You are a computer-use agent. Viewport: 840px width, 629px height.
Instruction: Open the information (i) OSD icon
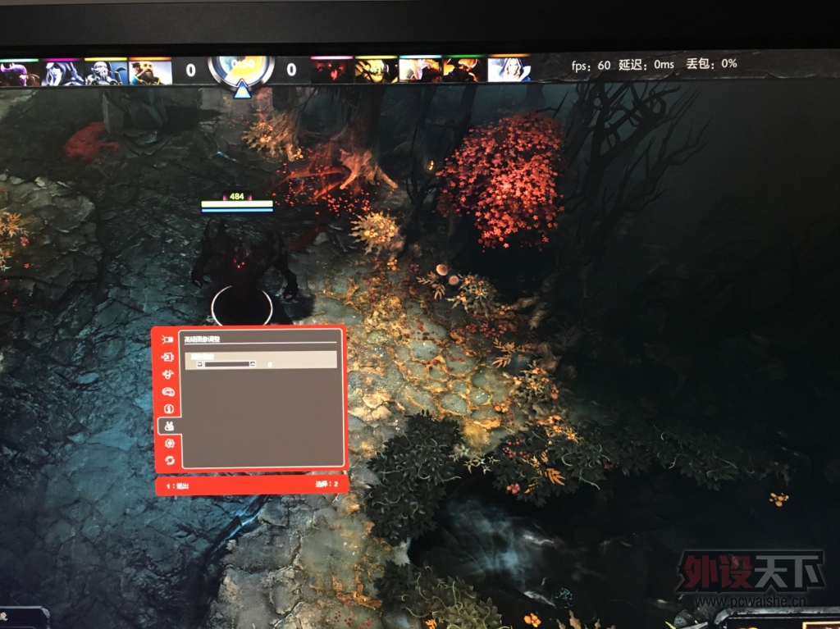(169, 408)
